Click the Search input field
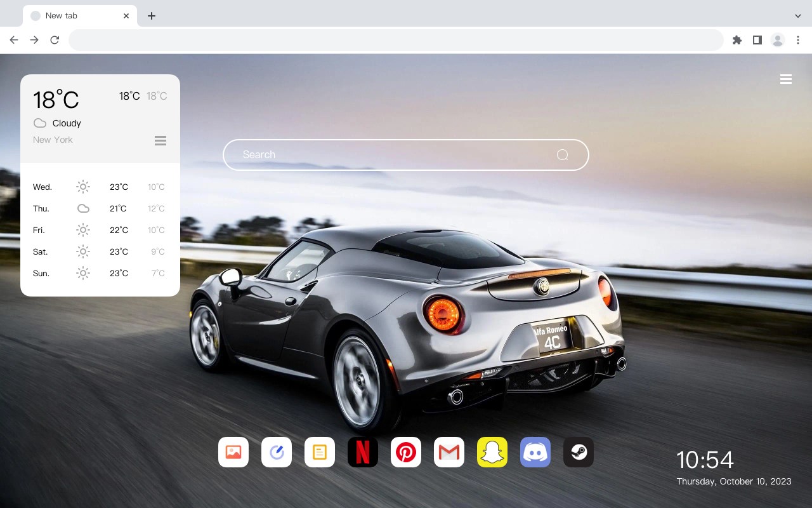The height and width of the screenshot is (508, 812). 406,155
